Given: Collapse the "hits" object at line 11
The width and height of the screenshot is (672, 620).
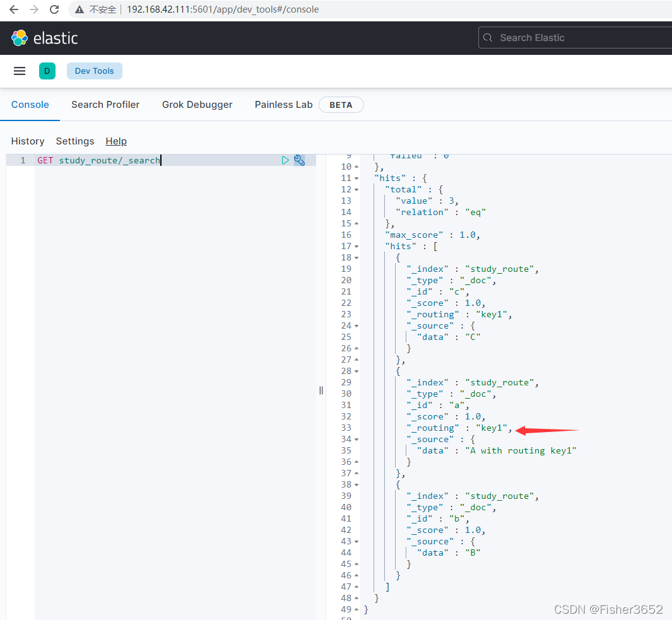Looking at the screenshot, I should click(x=357, y=178).
